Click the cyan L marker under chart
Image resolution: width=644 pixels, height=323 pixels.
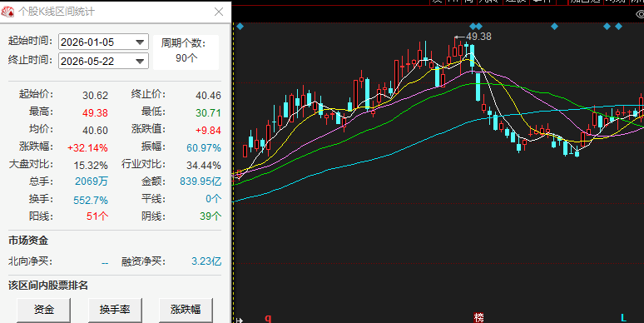click(x=623, y=318)
